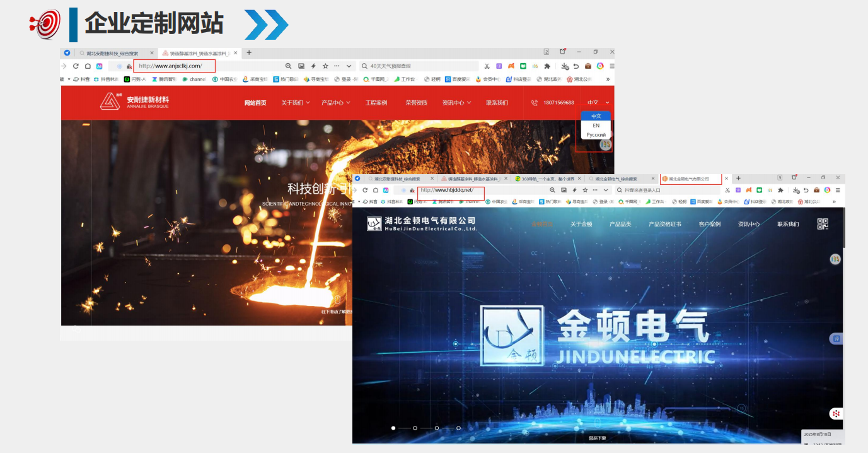The width and height of the screenshot is (868, 453).
Task: Open 工程案例 on the Annaijie site
Action: click(x=376, y=103)
